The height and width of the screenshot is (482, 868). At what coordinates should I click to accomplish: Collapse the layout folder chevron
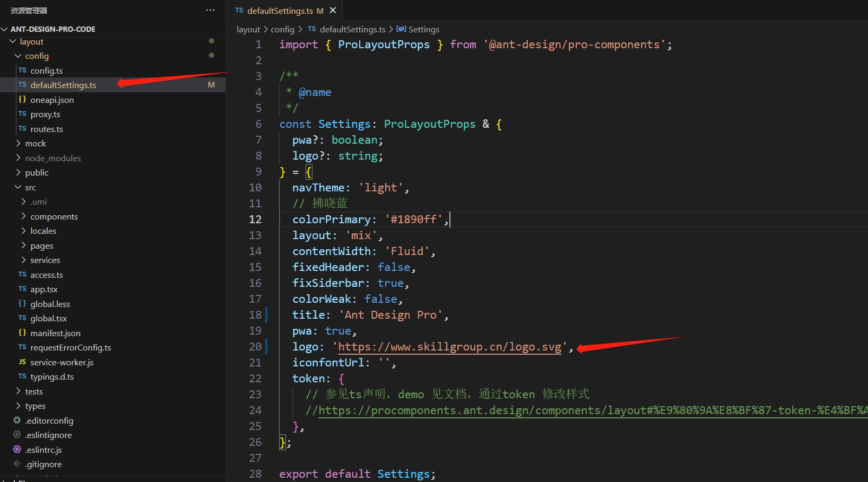[13, 41]
